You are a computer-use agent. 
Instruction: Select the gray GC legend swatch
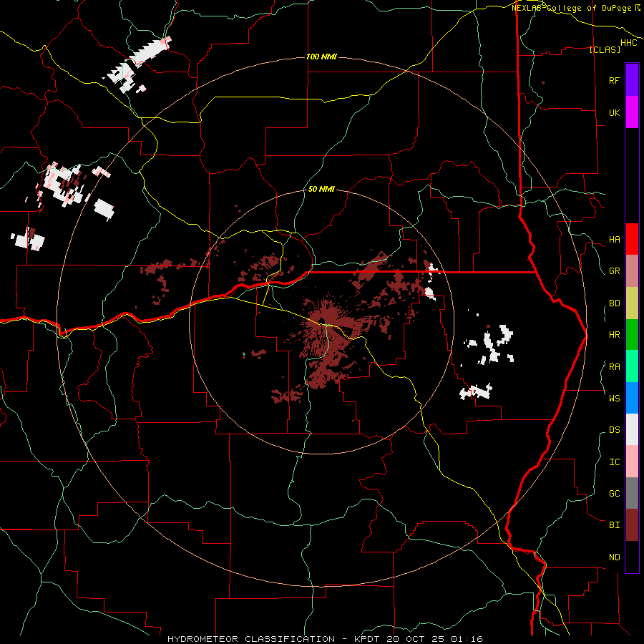coord(632,493)
